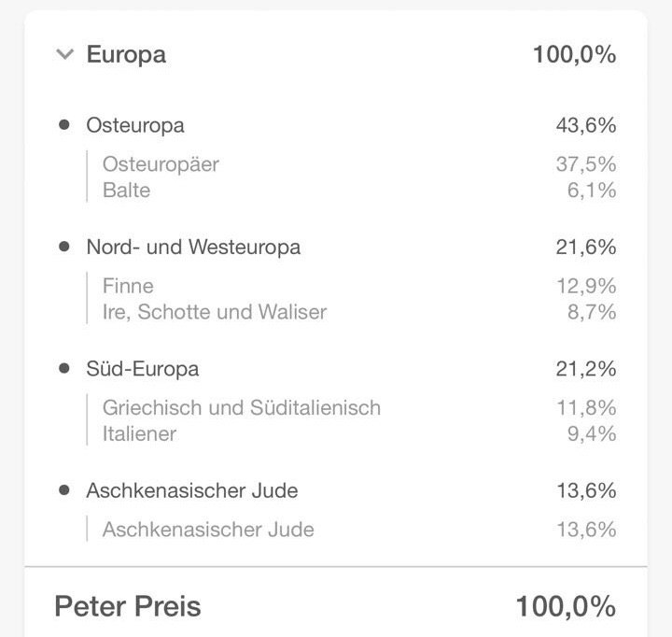Click the 43,6% Osteuropa percentage
This screenshot has height=637, width=672.
pos(586,125)
